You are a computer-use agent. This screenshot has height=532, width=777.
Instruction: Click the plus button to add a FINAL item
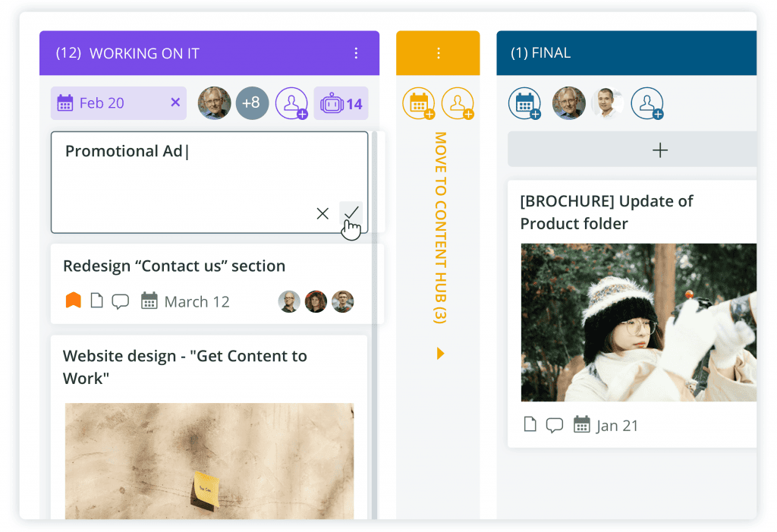659,150
